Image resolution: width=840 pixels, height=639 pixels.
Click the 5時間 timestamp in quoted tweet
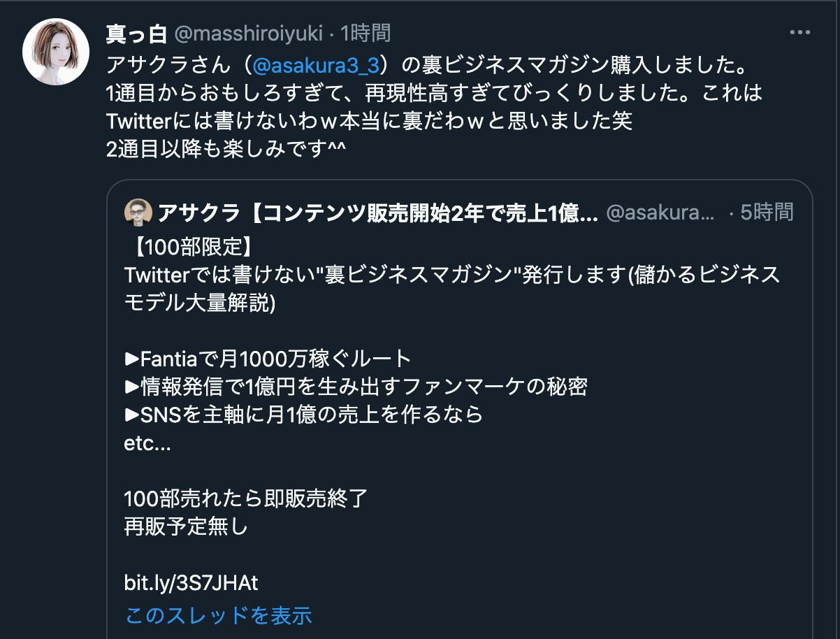tap(767, 212)
